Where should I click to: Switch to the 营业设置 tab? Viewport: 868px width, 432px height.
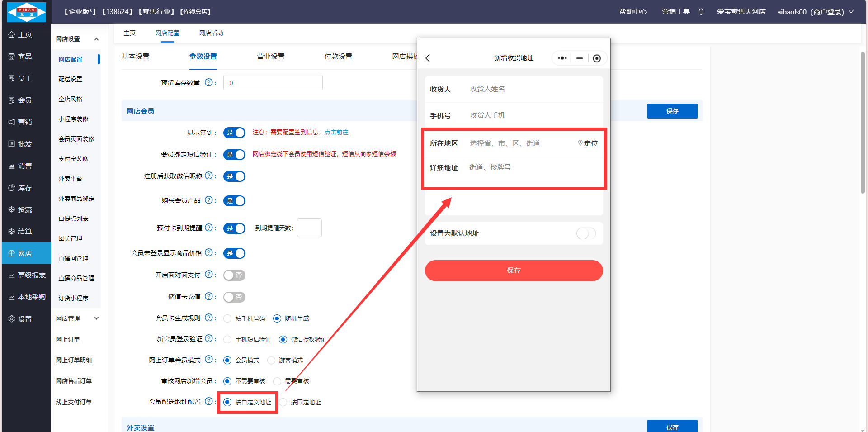270,57
